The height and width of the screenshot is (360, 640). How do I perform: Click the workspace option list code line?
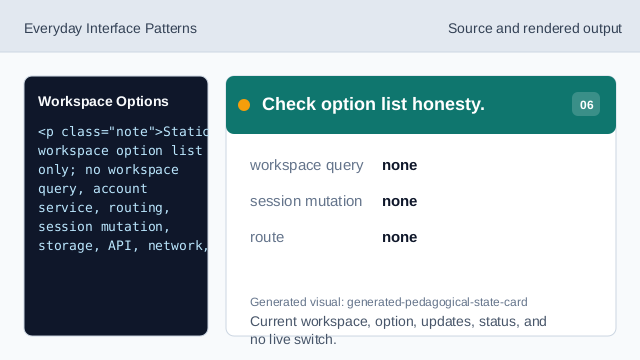coord(120,151)
